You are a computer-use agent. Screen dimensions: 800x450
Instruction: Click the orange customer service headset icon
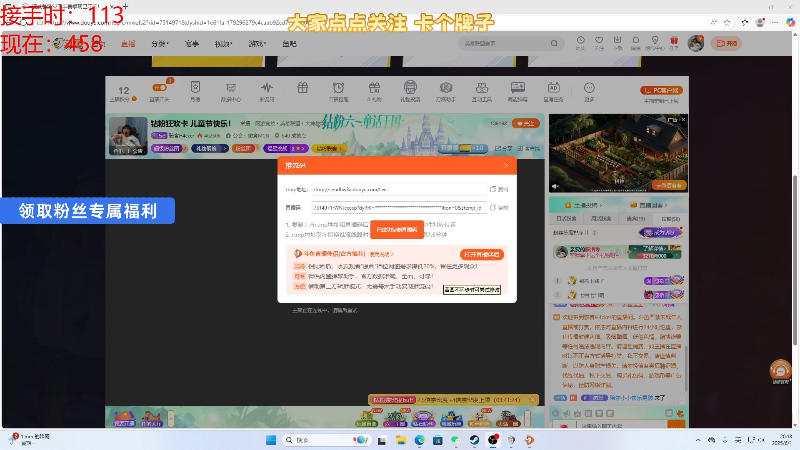[780, 370]
